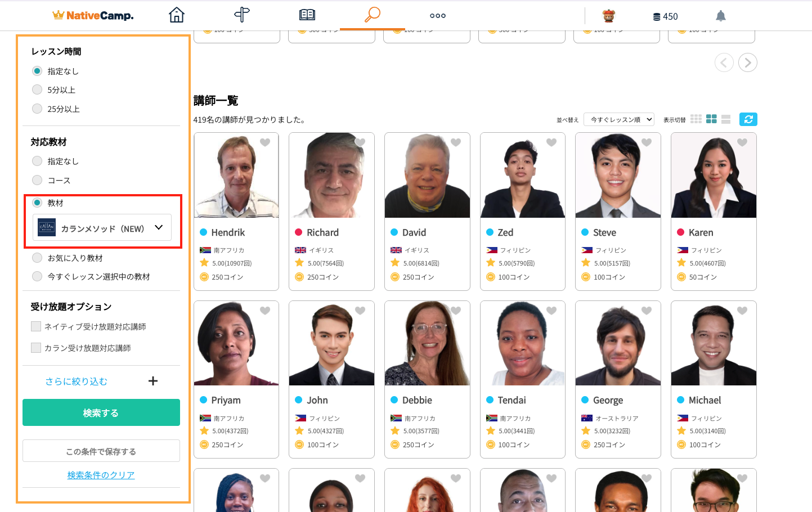This screenshot has height=512, width=812.
Task: Open the textbook icon in top bar
Action: point(307,15)
